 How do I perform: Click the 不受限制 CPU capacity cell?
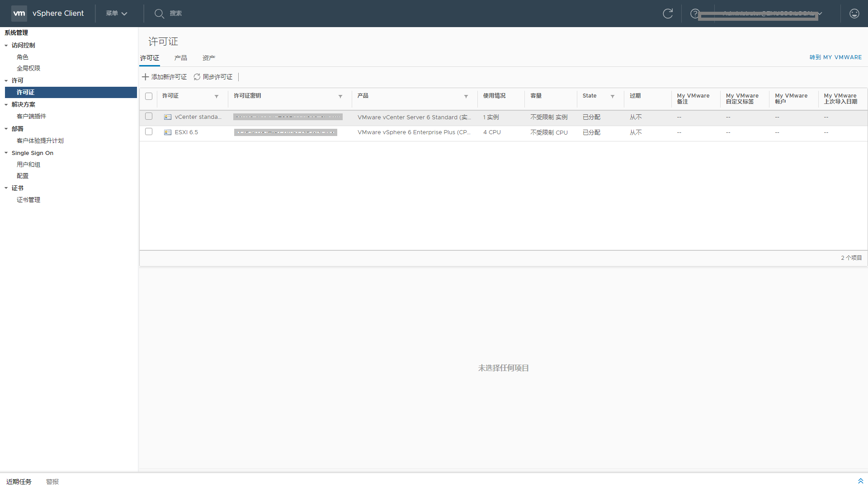pyautogui.click(x=549, y=133)
